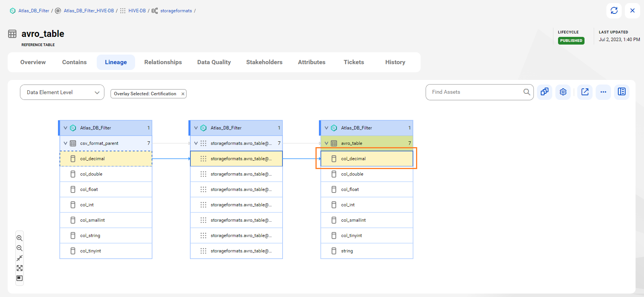Screen dimensions: 644x297
Task: Open Atlas_DB_Filter breadcrumb link
Action: (x=34, y=11)
